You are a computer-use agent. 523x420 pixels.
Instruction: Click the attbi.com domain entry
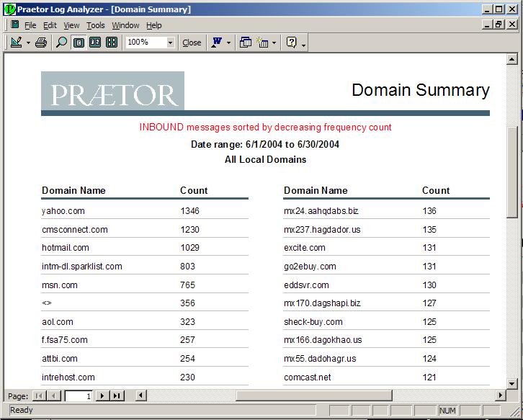(x=60, y=359)
